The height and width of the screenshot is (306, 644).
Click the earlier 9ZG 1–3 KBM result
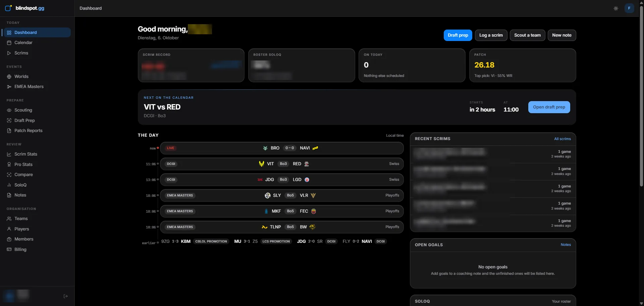[x=195, y=242]
